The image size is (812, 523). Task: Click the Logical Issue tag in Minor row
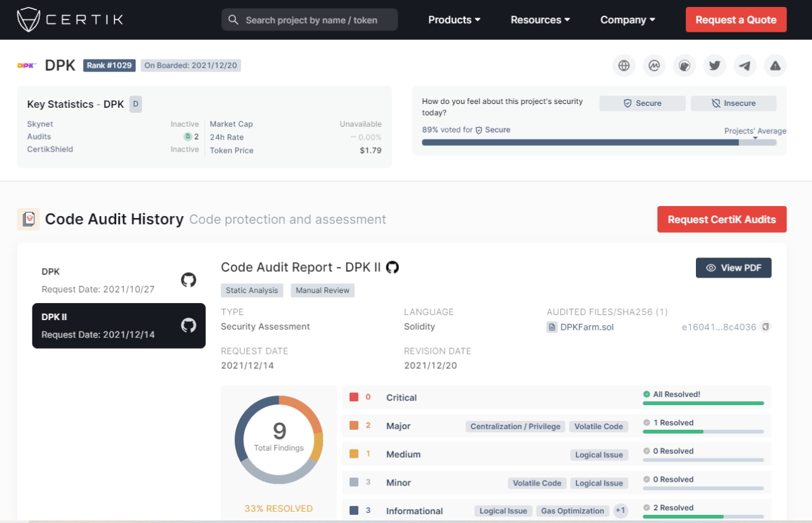click(599, 483)
